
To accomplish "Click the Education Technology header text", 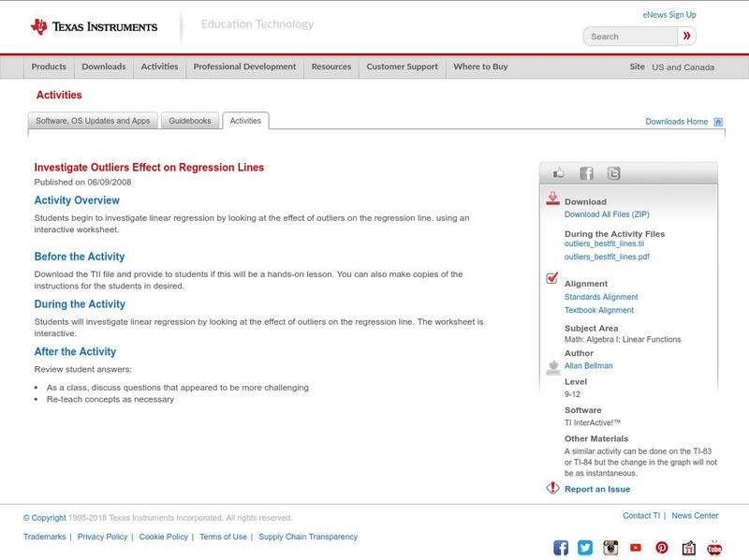I will click(257, 24).
